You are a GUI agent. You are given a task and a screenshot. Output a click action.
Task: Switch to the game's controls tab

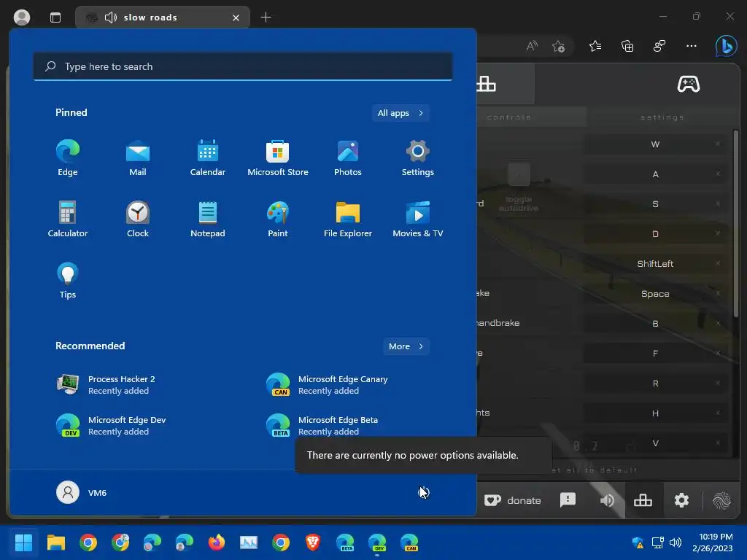[x=508, y=117]
